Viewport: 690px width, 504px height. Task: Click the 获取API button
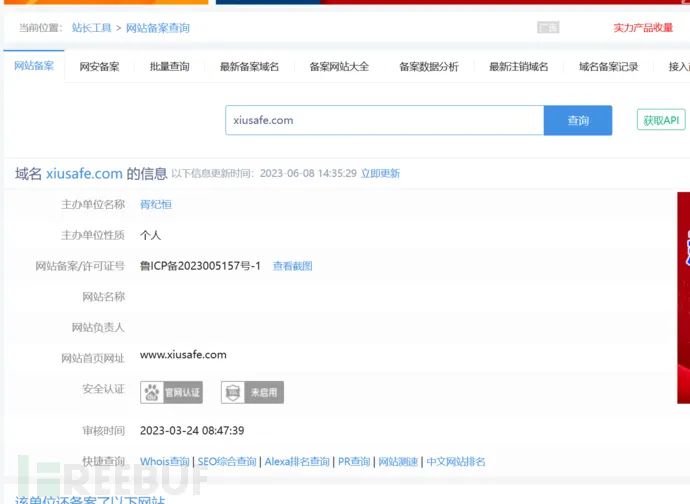coord(661,120)
